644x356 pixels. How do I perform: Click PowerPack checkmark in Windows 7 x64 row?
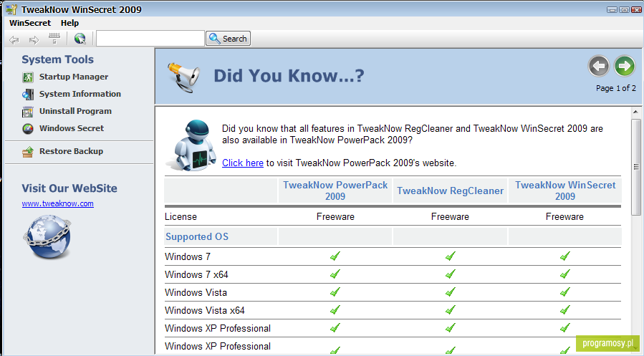tap(335, 274)
